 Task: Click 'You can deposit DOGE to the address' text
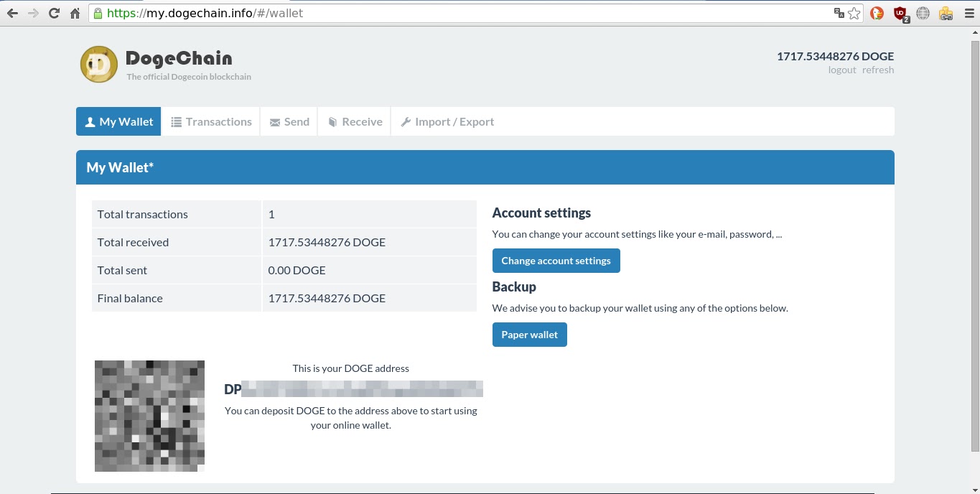tap(351, 418)
